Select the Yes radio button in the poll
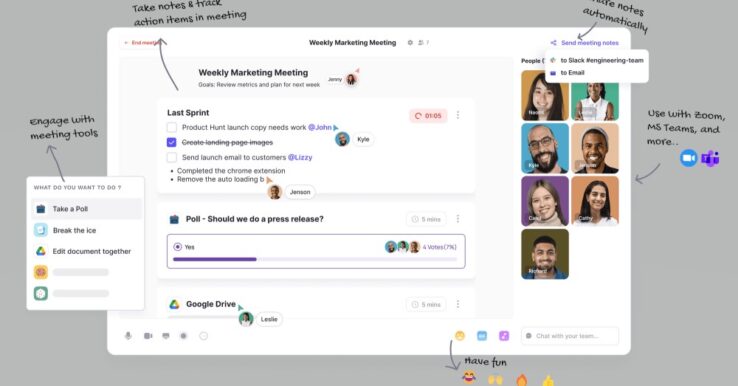The image size is (738, 386). [177, 247]
